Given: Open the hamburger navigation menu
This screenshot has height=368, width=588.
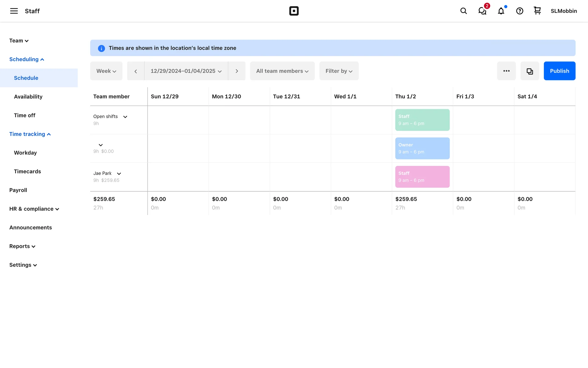Looking at the screenshot, I should [14, 11].
